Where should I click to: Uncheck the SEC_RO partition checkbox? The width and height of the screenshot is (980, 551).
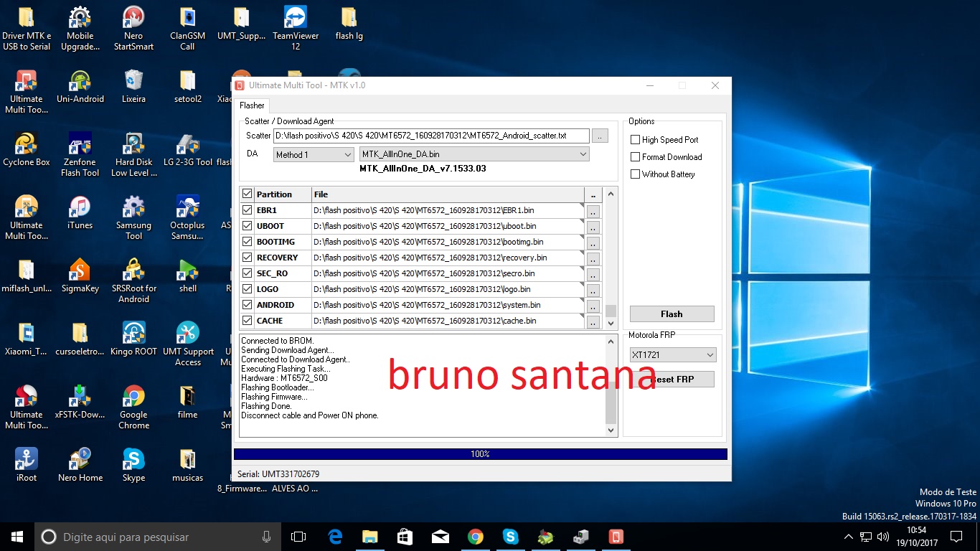(248, 273)
